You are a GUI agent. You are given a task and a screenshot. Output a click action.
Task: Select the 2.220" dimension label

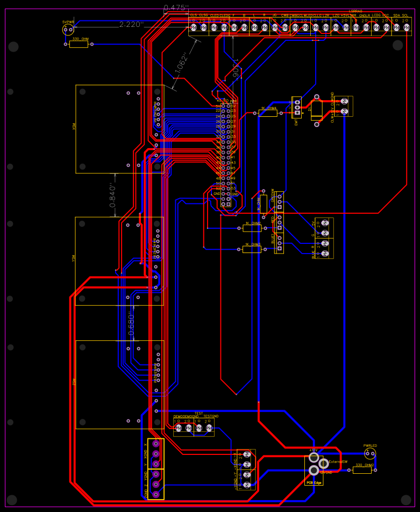tap(131, 24)
